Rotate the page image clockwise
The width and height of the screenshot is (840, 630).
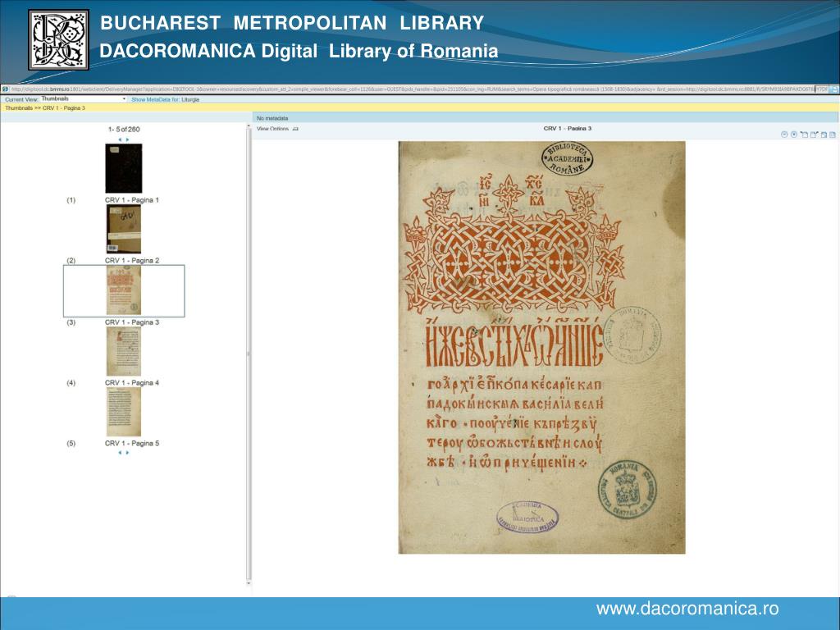815,135
